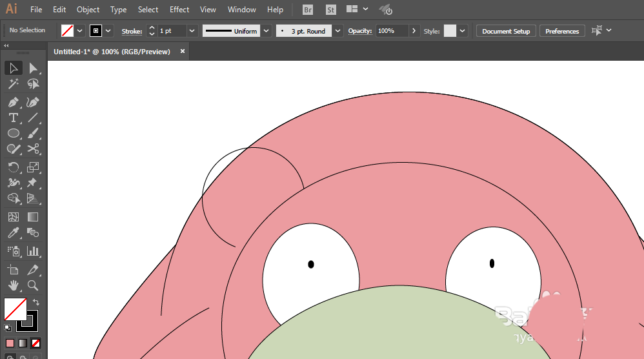Image resolution: width=644 pixels, height=359 pixels.
Task: Expand the stroke weight dropdown
Action: [x=192, y=31]
